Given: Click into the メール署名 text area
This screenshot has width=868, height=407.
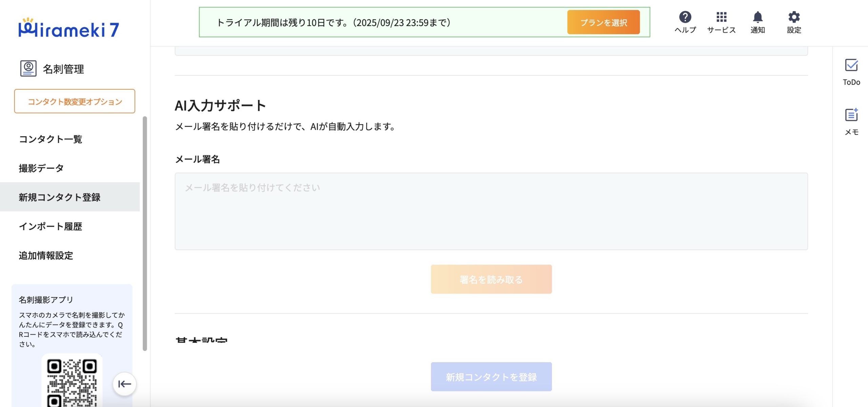Looking at the screenshot, I should [x=491, y=211].
